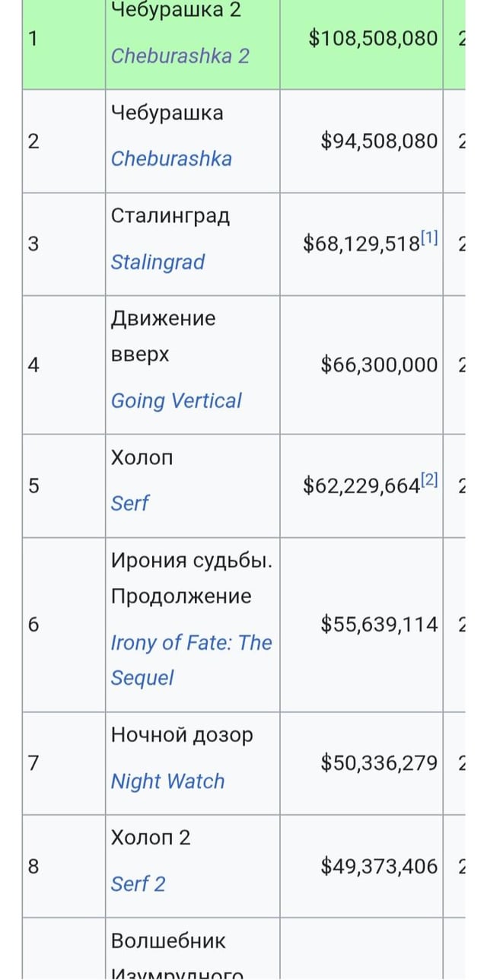The height and width of the screenshot is (980, 487).
Task: Open footnote reference [1] beside Stalingrad gross
Action: coord(430,239)
